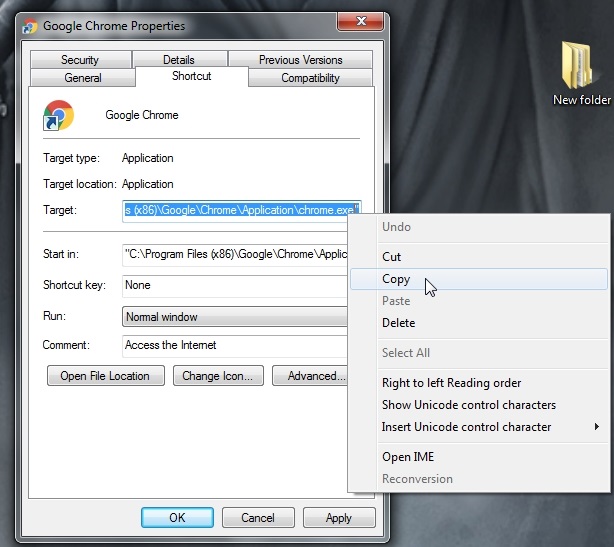Choose Cut from context menu

pyautogui.click(x=479, y=257)
